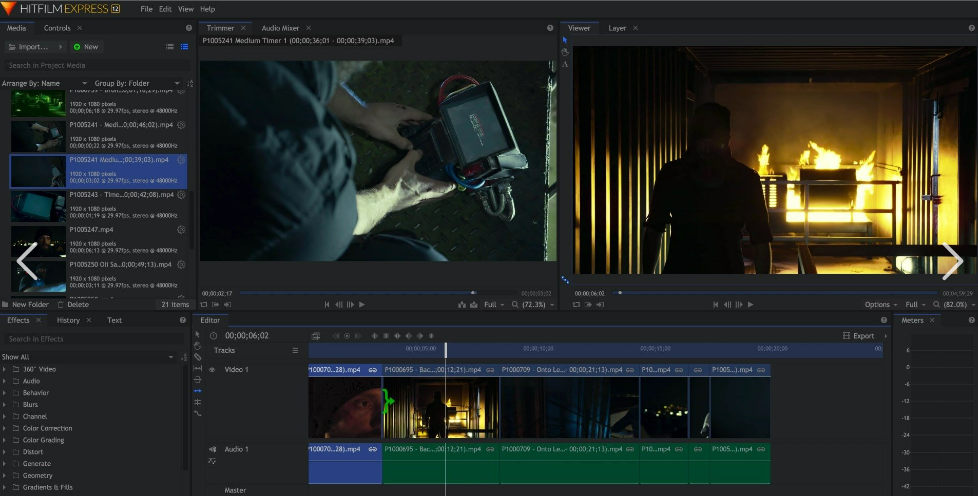Switch to the Audio Mixer tab
This screenshot has width=978, height=496.
tap(280, 28)
